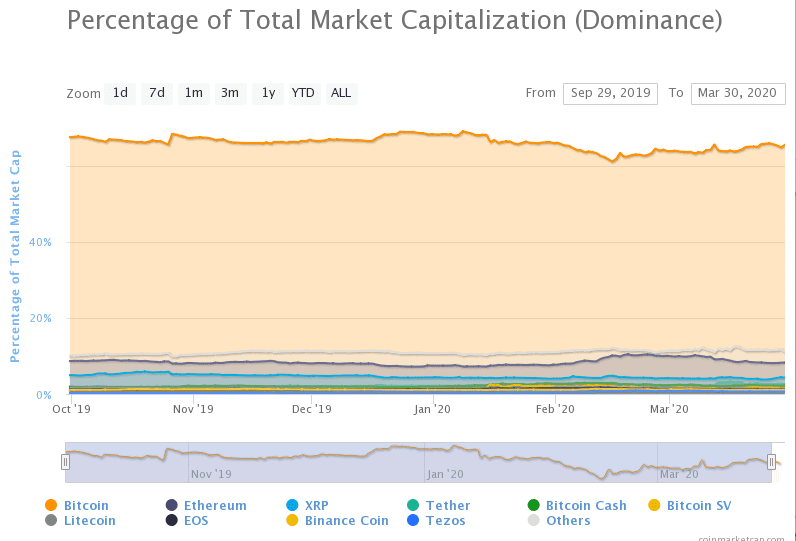Viewport: 796px width, 541px height.
Task: Select the 7d zoom range
Action: [157, 94]
